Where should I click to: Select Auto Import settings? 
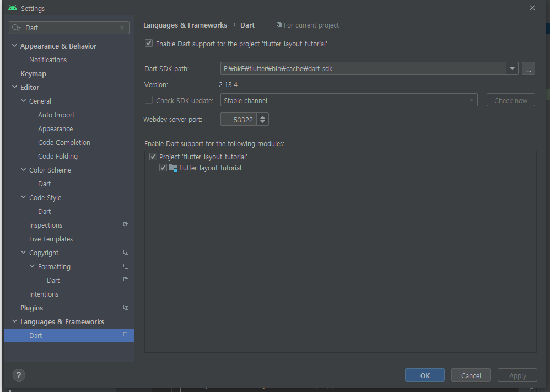click(x=56, y=115)
